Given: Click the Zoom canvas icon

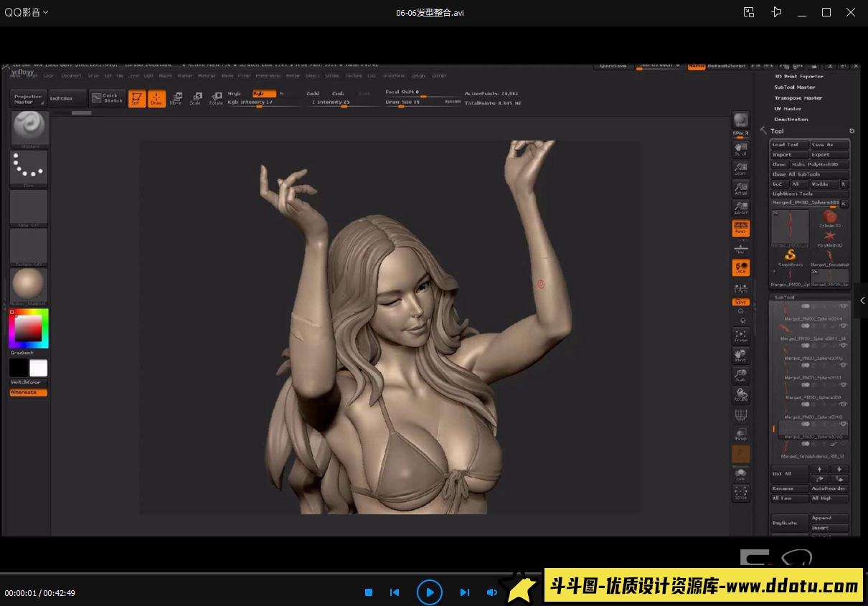Looking at the screenshot, I should point(741,169).
